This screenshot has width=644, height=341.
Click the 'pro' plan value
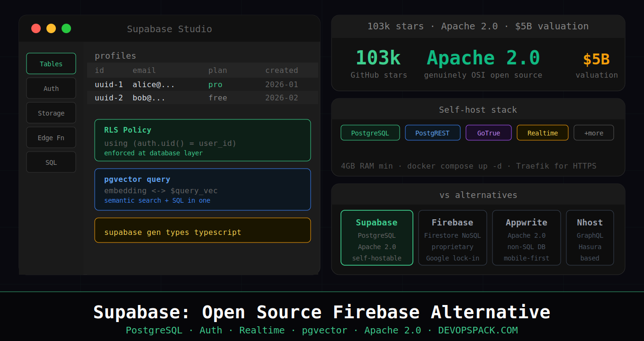215,84
